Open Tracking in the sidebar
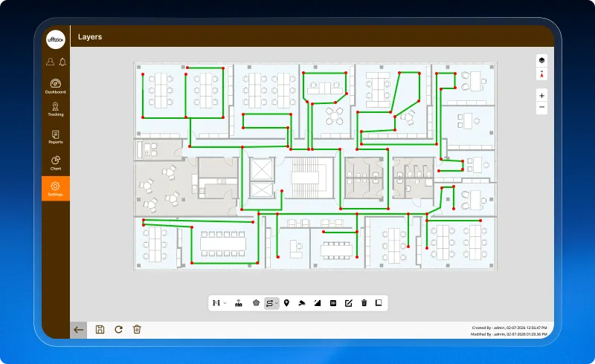This screenshot has width=595, height=364. point(55,109)
